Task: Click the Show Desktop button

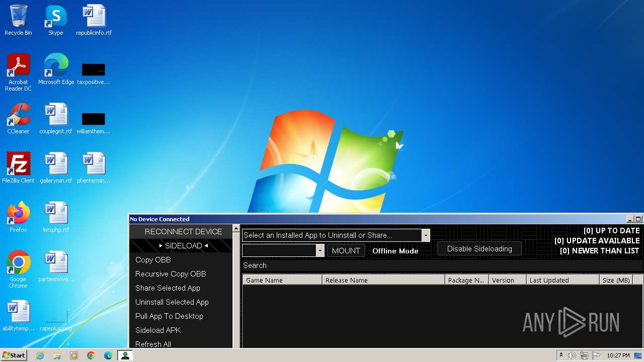Action: [x=639, y=355]
